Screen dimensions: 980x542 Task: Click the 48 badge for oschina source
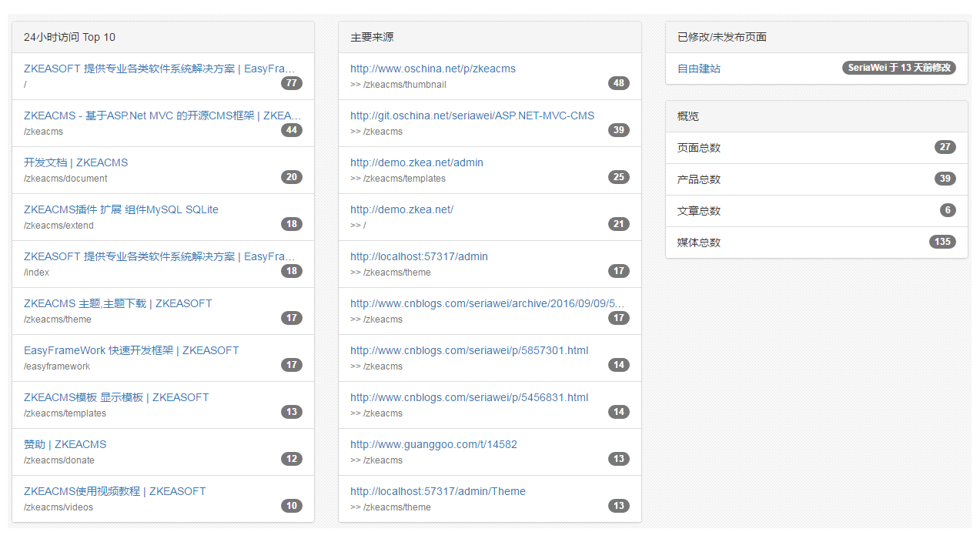click(618, 83)
